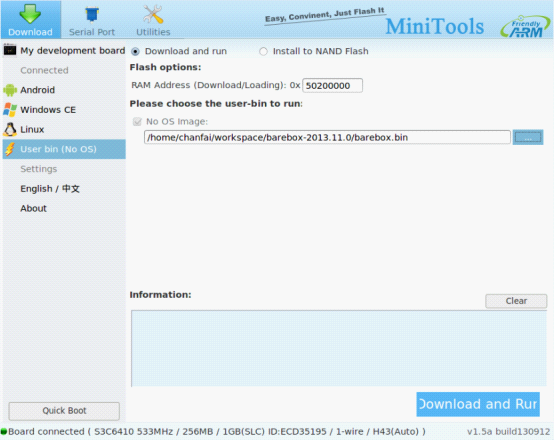Open the Download tab with green arrow
This screenshot has height=441, width=555.
[x=30, y=19]
